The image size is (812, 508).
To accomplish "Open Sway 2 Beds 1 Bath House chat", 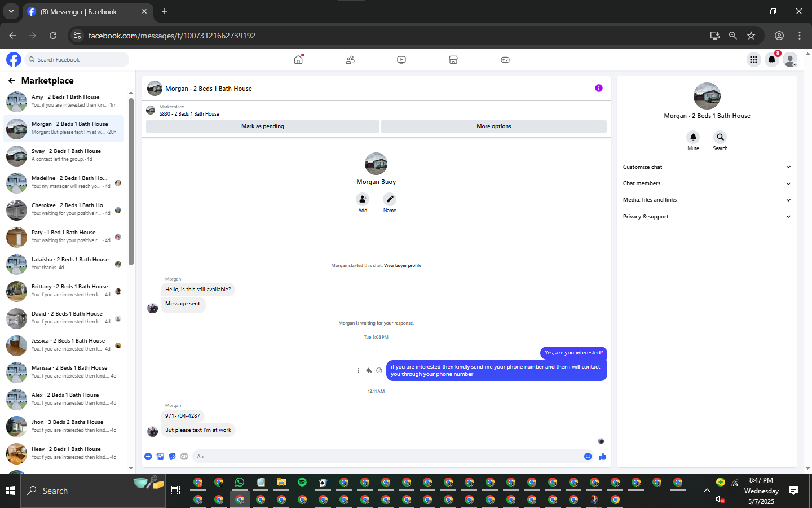I will click(x=63, y=156).
